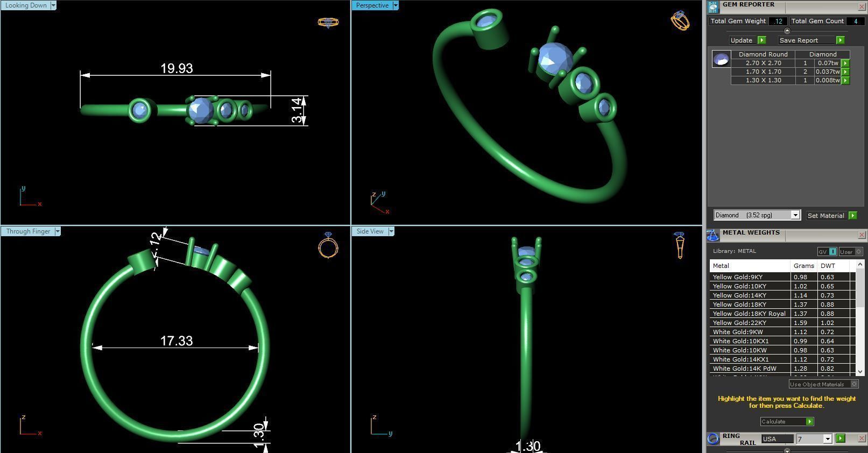Click green arrow next to Update
868x453 pixels.
point(761,40)
